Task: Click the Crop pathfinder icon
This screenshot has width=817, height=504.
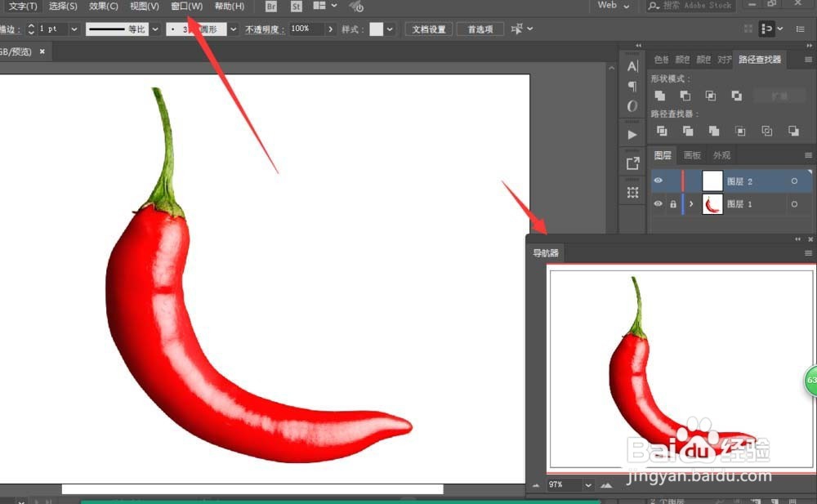Action: [x=740, y=131]
